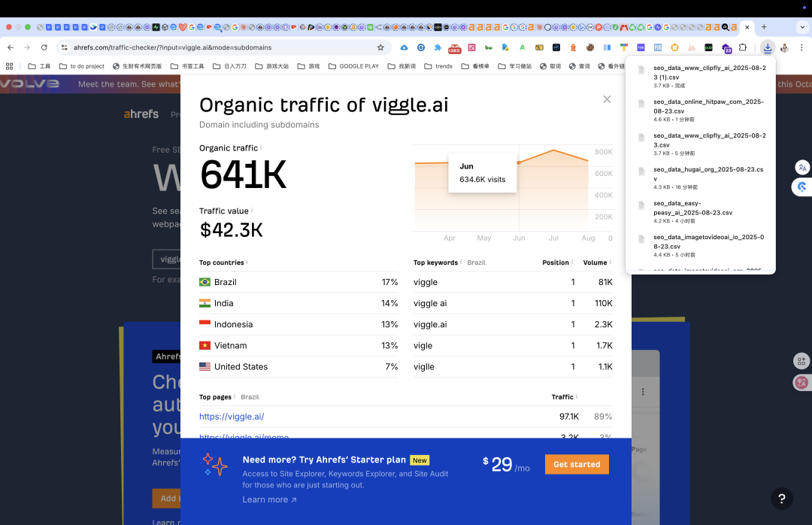Open the 学习做站 bookmarks folder
Viewport: 812px width, 525px height.
point(515,66)
